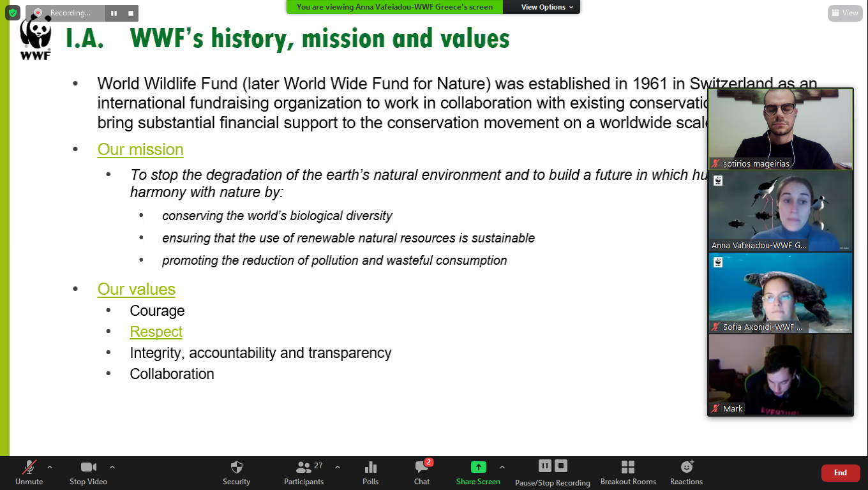Open Breakout Rooms
The height and width of the screenshot is (490, 868).
click(x=628, y=468)
